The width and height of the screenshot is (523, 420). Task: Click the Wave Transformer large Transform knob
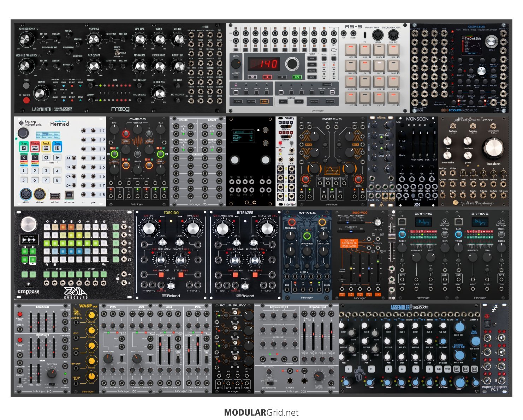pyautogui.click(x=493, y=148)
